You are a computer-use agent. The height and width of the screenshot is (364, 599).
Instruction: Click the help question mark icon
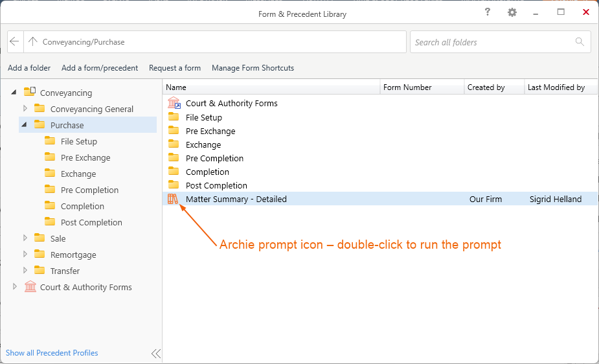[x=487, y=12]
